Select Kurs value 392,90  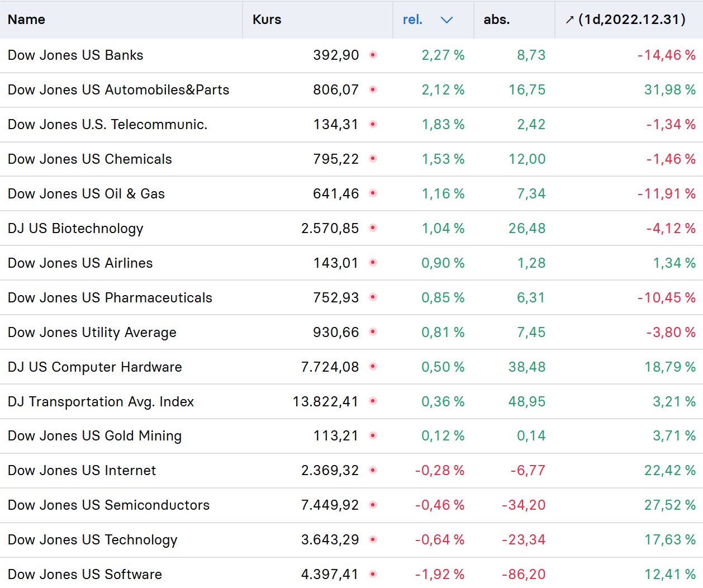[x=336, y=55]
